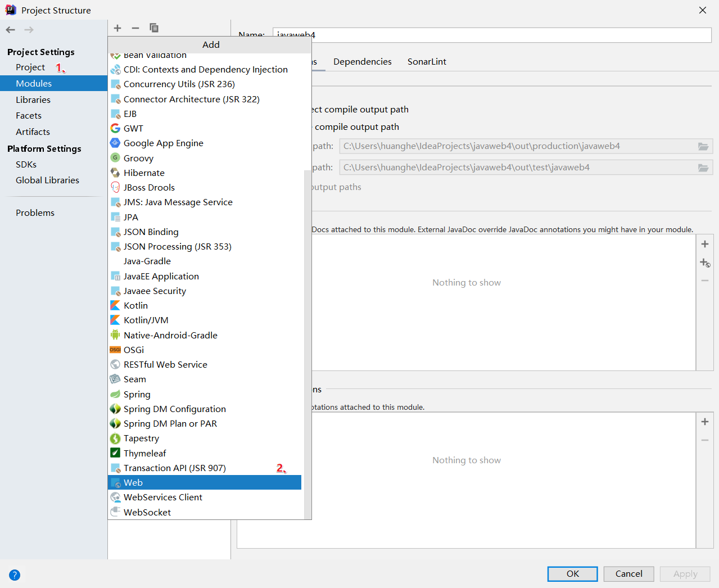Screen dimensions: 719x588
Task: Click the back navigation arrow
Action: (x=11, y=30)
